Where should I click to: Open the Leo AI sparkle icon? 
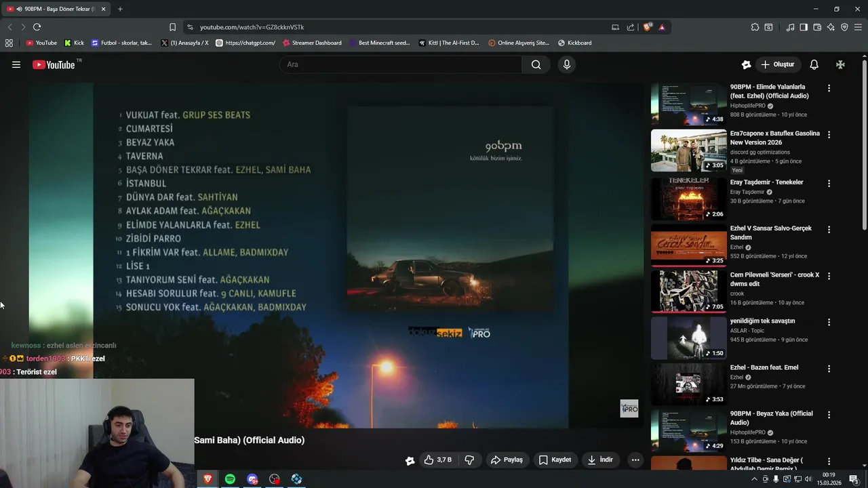(831, 27)
